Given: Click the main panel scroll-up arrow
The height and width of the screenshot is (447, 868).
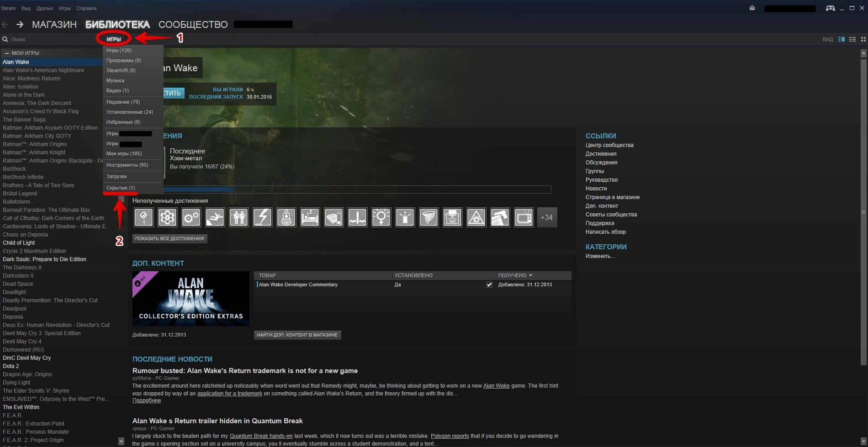Looking at the screenshot, I should 863,53.
